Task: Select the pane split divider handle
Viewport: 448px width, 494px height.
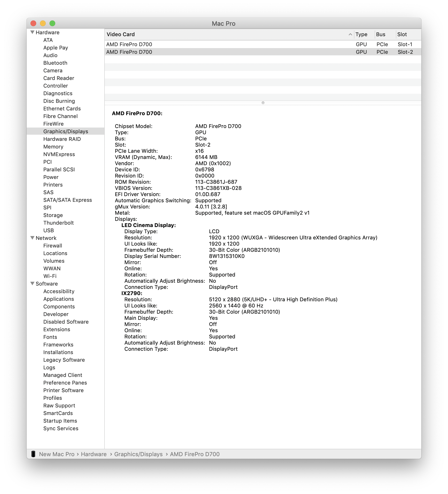Action: [263, 103]
